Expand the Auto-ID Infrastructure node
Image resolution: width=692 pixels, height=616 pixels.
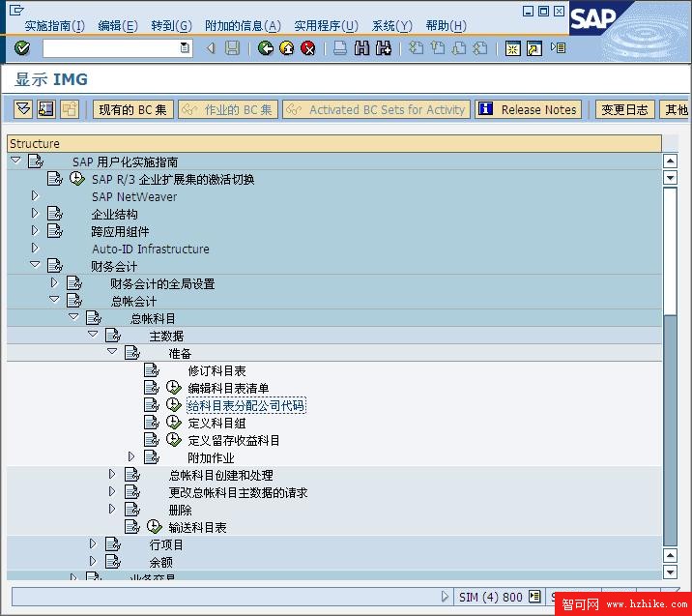click(35, 248)
